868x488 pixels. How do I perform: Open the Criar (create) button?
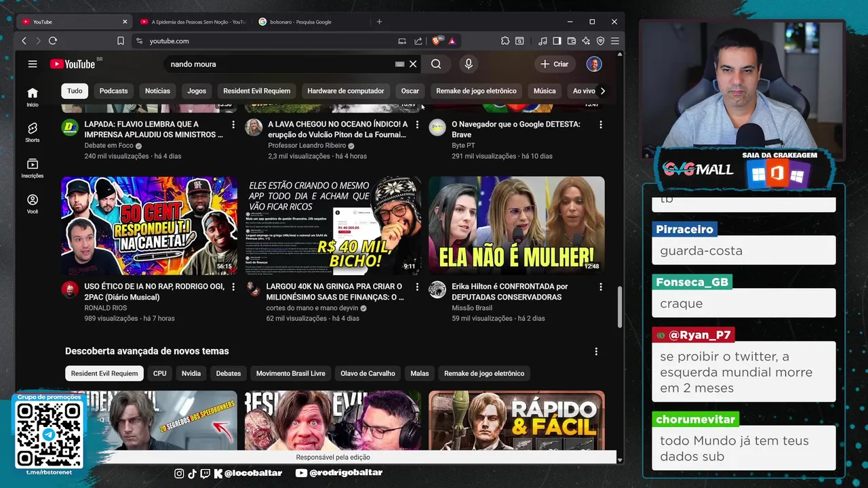pyautogui.click(x=555, y=64)
